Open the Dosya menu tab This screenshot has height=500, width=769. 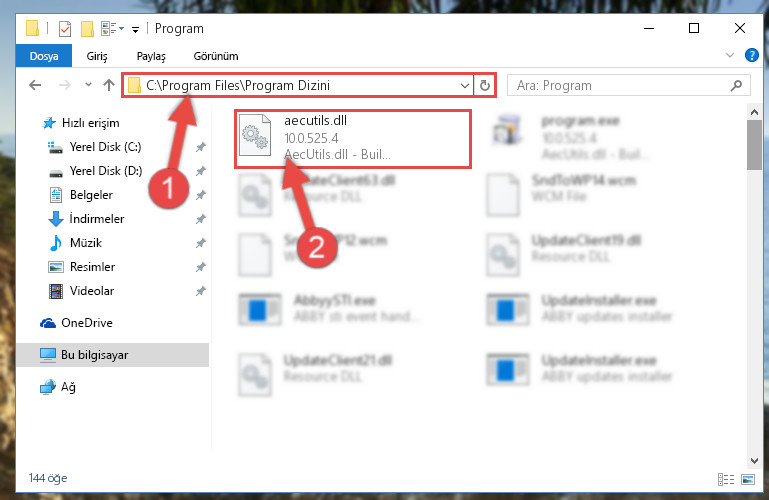coord(44,56)
